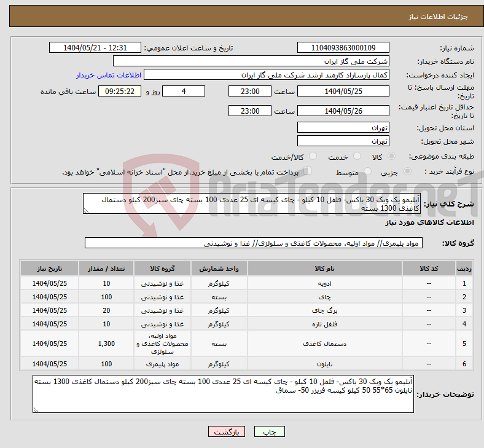Click the شماره نیاز number field
This screenshot has height=448, width=484.
pyautogui.click(x=343, y=48)
